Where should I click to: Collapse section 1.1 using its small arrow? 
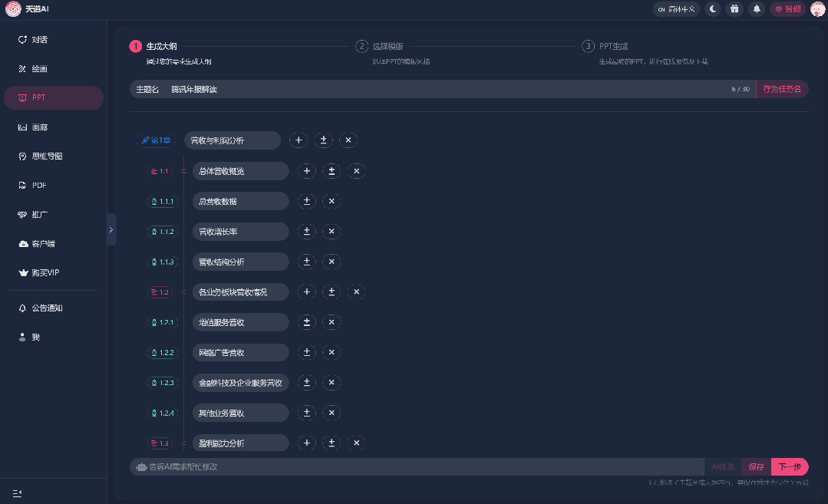coord(183,171)
